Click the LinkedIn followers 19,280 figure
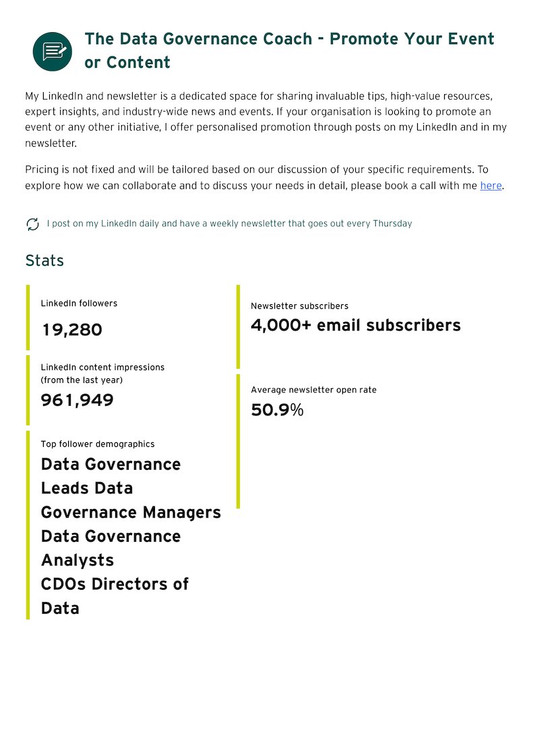The height and width of the screenshot is (756, 535). (x=72, y=330)
